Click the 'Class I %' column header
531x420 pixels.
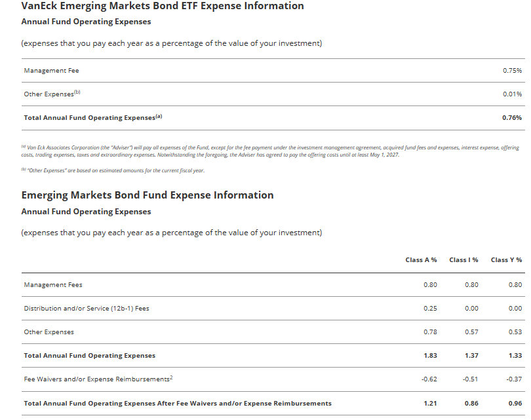(x=463, y=260)
